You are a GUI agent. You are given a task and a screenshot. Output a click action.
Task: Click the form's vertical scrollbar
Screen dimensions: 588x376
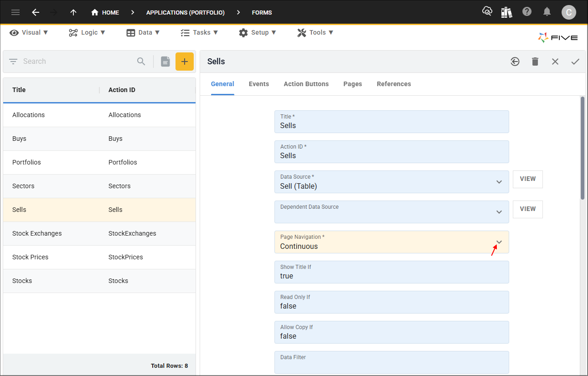583,148
